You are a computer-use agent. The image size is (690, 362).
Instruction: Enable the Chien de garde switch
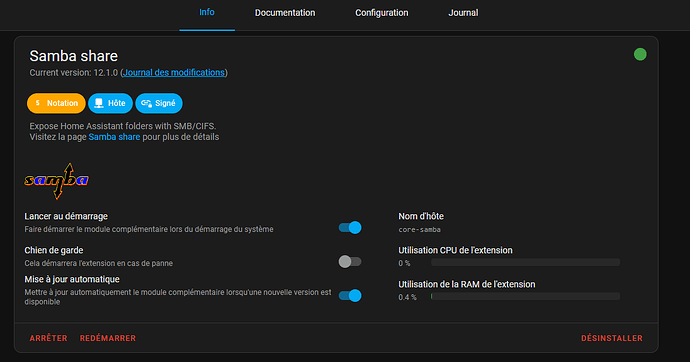(x=350, y=262)
